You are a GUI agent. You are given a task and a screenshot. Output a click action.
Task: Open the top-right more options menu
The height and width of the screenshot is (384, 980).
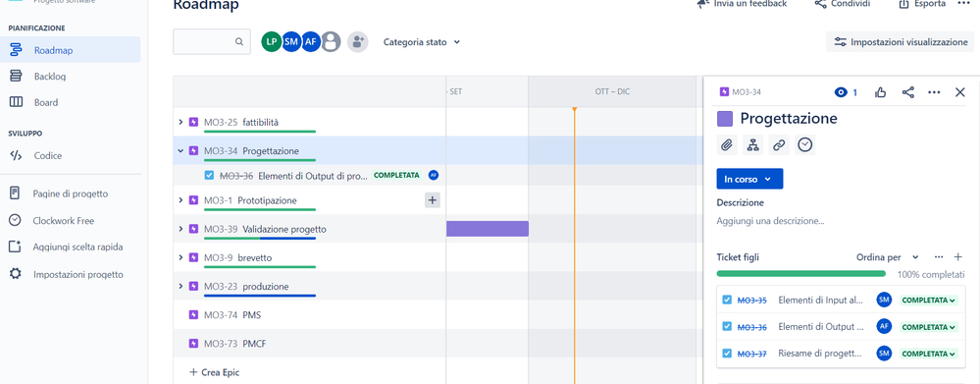coord(963,4)
